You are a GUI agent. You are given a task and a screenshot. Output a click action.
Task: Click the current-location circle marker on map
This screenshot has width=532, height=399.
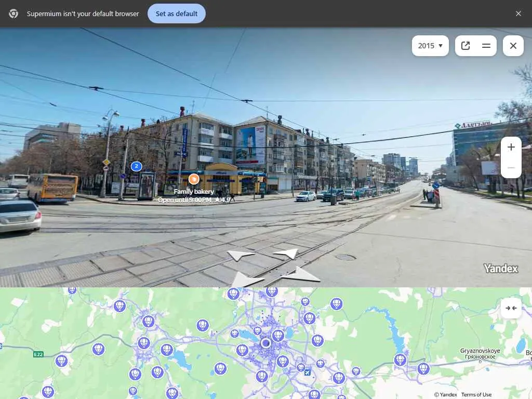point(265,343)
